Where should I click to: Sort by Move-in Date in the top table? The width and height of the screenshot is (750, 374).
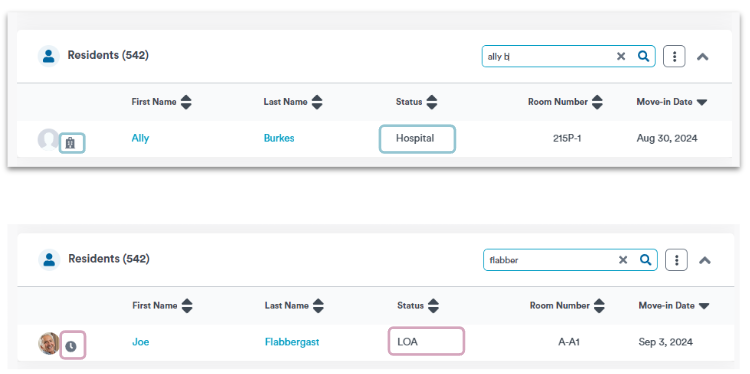point(672,102)
